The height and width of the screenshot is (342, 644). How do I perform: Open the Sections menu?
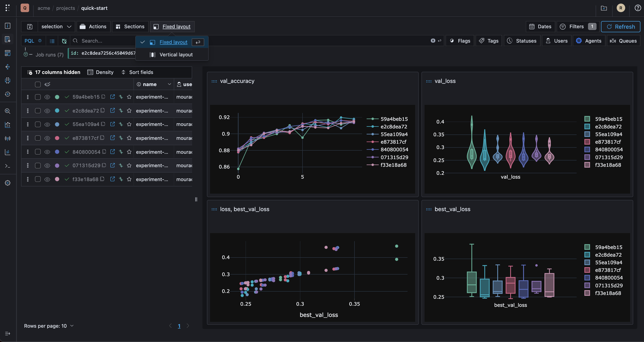[x=130, y=26]
